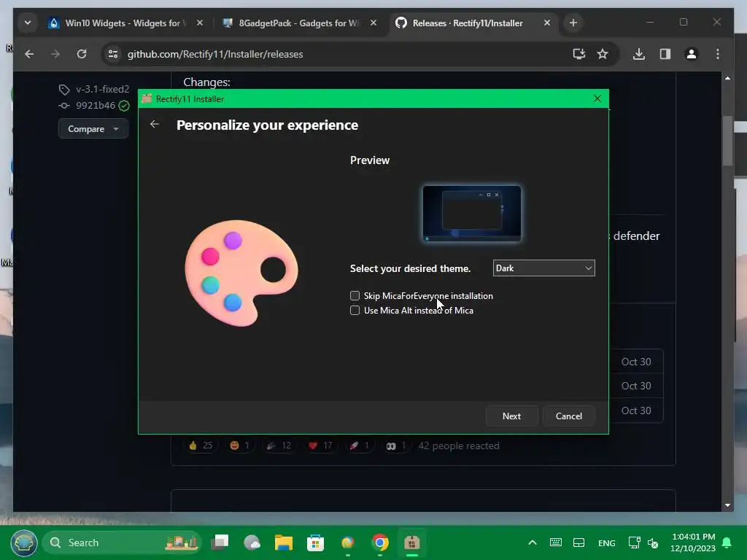The width and height of the screenshot is (747, 560).
Task: Click heart reaction 17
Action: (x=320, y=446)
